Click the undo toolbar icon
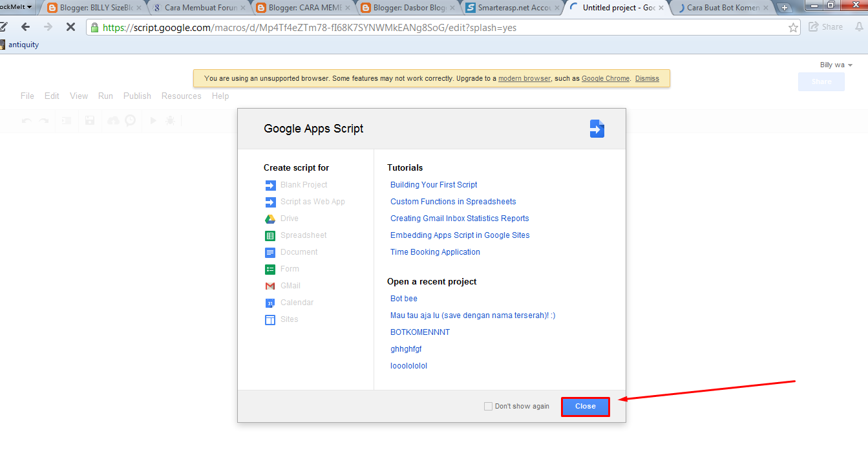Viewport: 868px width, 470px height. point(26,120)
